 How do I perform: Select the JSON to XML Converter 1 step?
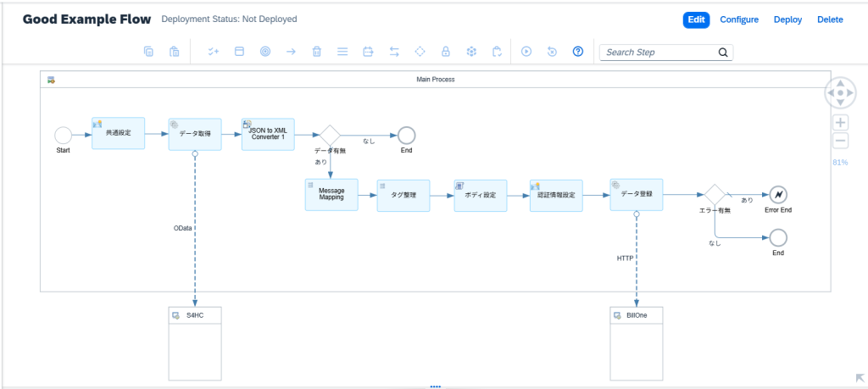[x=268, y=134]
